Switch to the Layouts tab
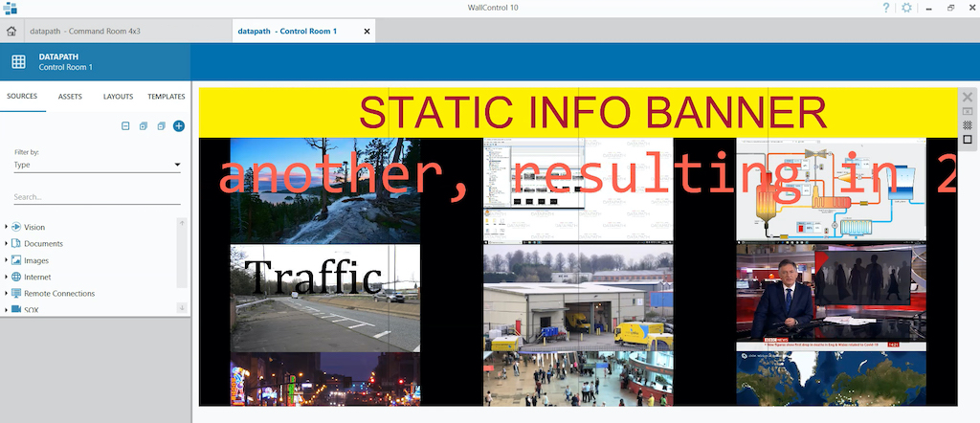The height and width of the screenshot is (423, 980). tap(118, 97)
